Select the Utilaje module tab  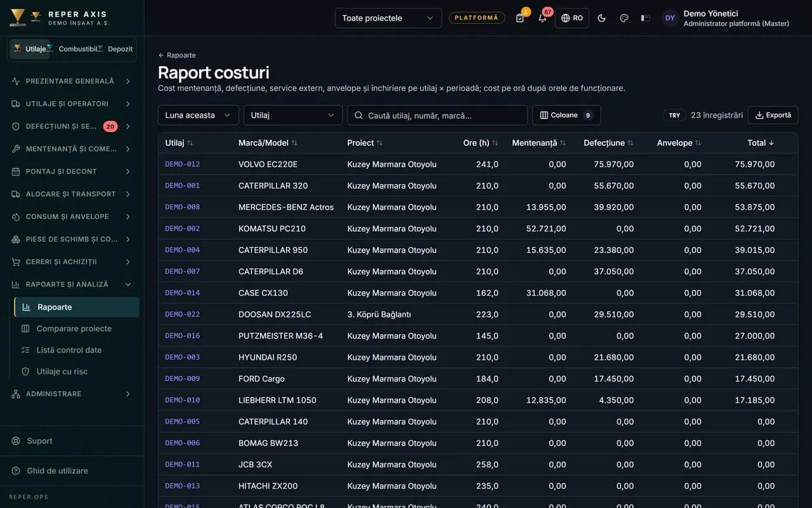point(30,49)
